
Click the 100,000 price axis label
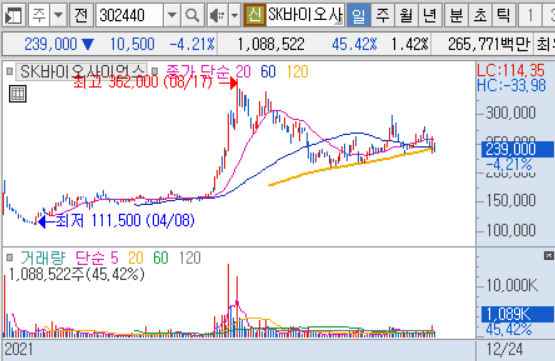pos(511,231)
